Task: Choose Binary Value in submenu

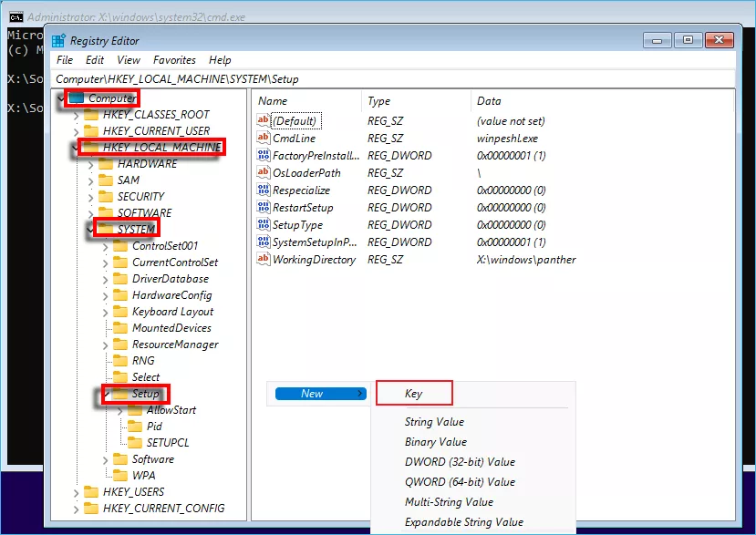Action: [x=436, y=442]
